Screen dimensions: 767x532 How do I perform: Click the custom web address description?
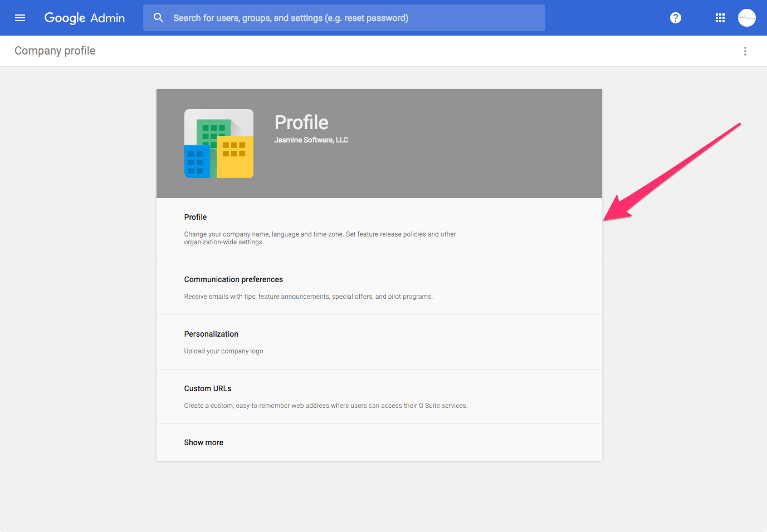coord(326,406)
